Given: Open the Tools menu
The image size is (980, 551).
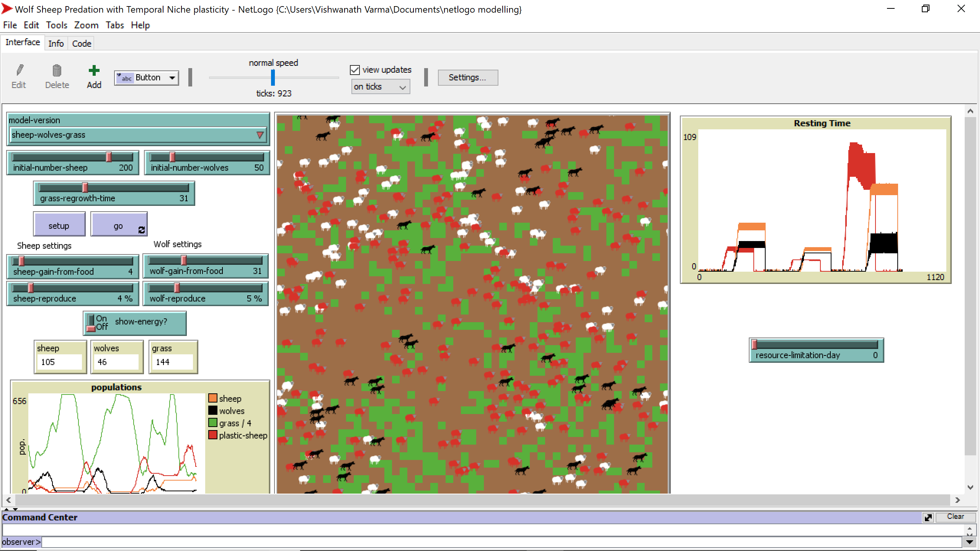Looking at the screenshot, I should pos(56,25).
